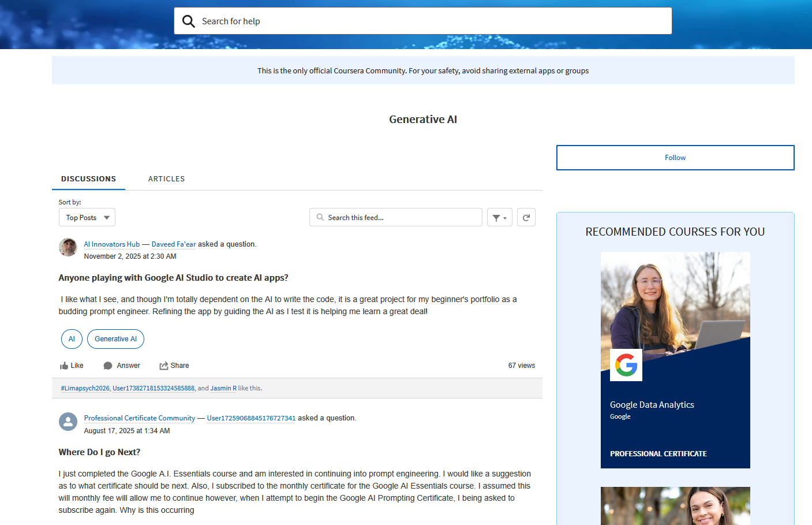Open User17382718153324585888 liker profile
This screenshot has width=812, height=525.
tap(154, 388)
